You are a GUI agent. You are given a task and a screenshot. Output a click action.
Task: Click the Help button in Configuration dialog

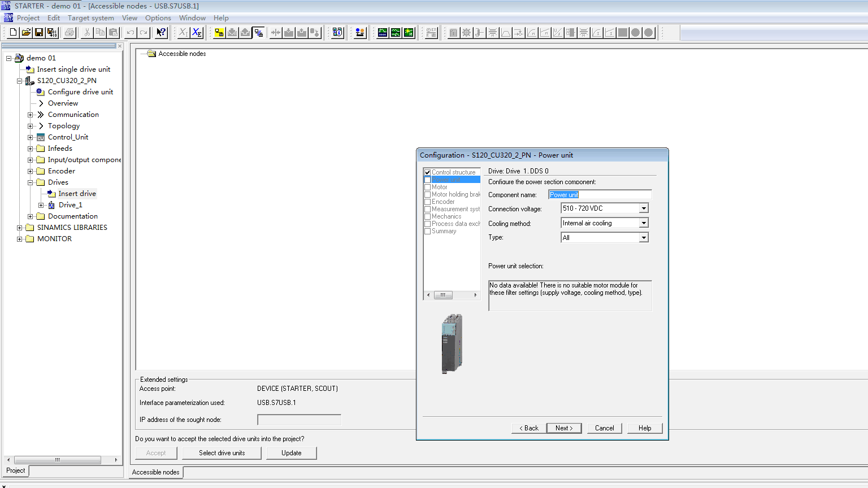tap(645, 428)
